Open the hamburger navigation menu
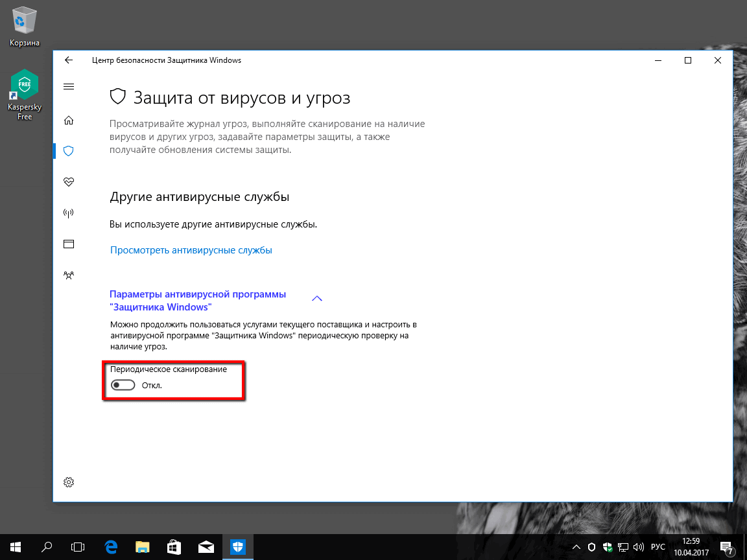The width and height of the screenshot is (747, 560). point(69,86)
